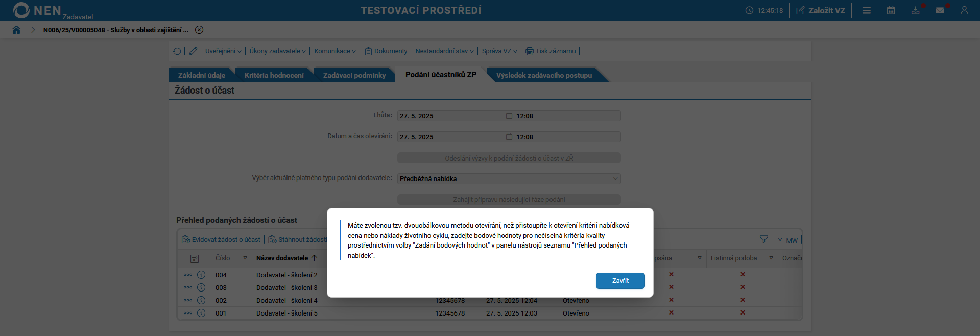Expand the Úkony zadavatele menu
Screen dimensions: 980x336
[x=277, y=51]
